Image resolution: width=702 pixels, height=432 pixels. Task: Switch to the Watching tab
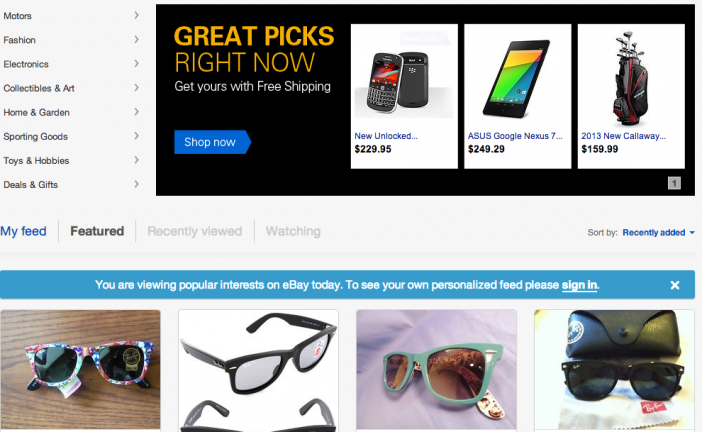tap(293, 231)
